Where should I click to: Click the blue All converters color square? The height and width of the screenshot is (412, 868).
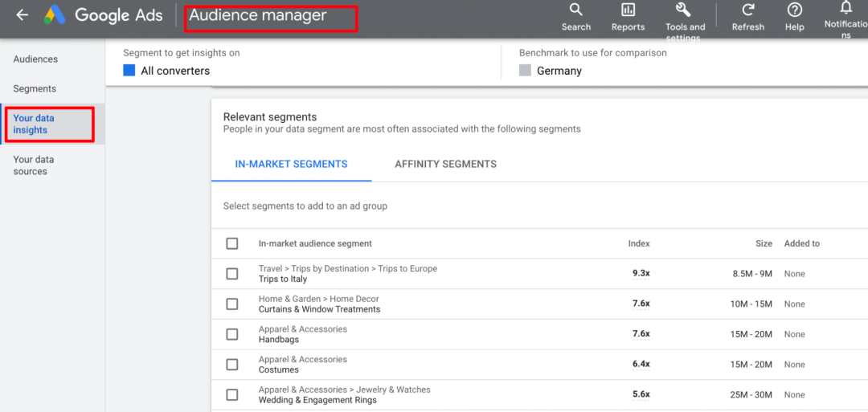[129, 71]
